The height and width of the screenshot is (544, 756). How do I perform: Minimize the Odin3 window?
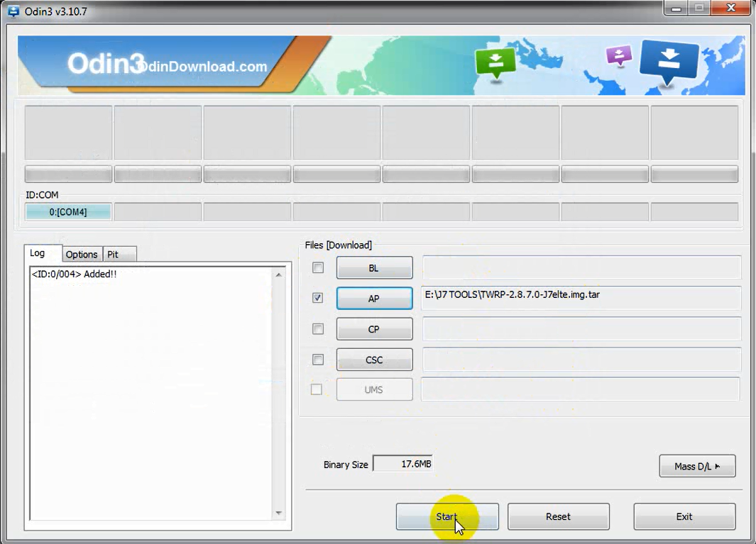pos(676,9)
